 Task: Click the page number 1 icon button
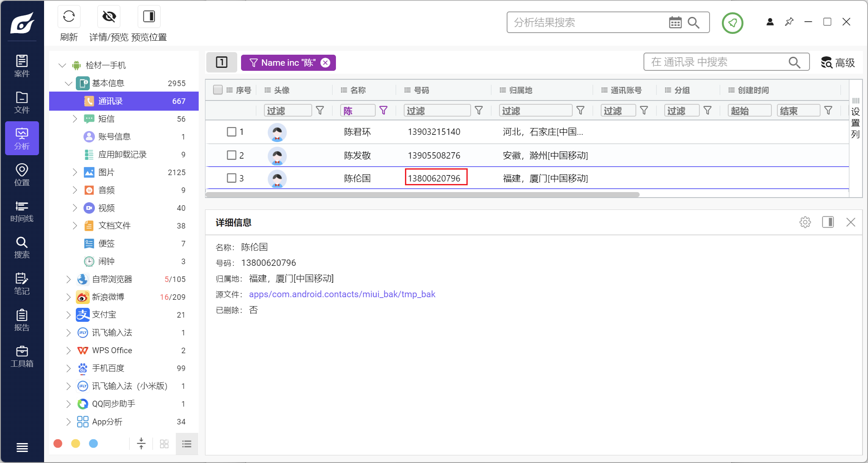pyautogui.click(x=222, y=62)
